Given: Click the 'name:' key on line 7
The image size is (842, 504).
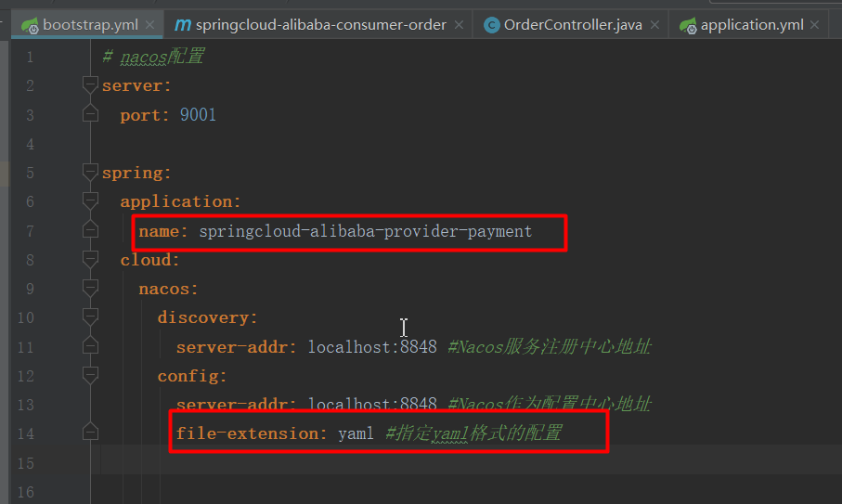Looking at the screenshot, I should click(x=163, y=231).
